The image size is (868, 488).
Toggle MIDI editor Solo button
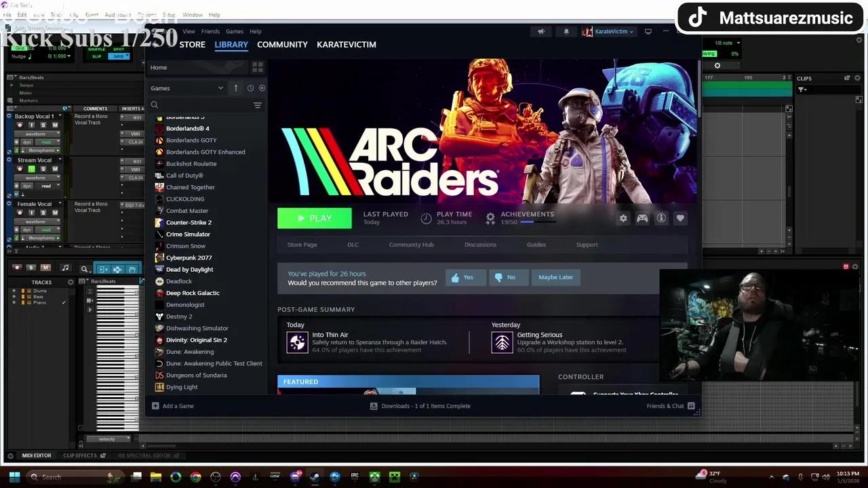tap(31, 268)
